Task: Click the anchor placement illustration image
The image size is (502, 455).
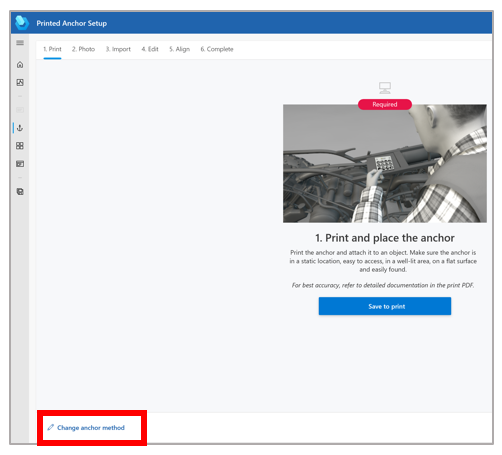Action: [x=385, y=163]
